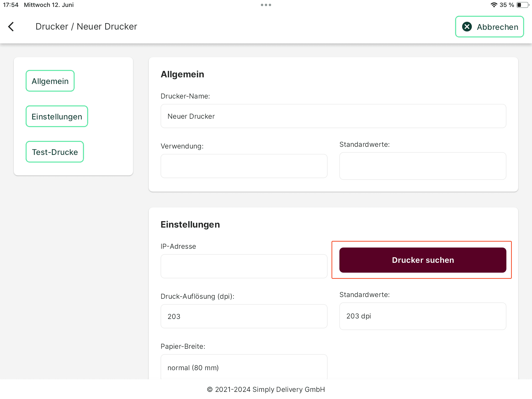The width and height of the screenshot is (532, 399).
Task: Click the Drucker / Neuer Drucker title
Action: pyautogui.click(x=86, y=26)
